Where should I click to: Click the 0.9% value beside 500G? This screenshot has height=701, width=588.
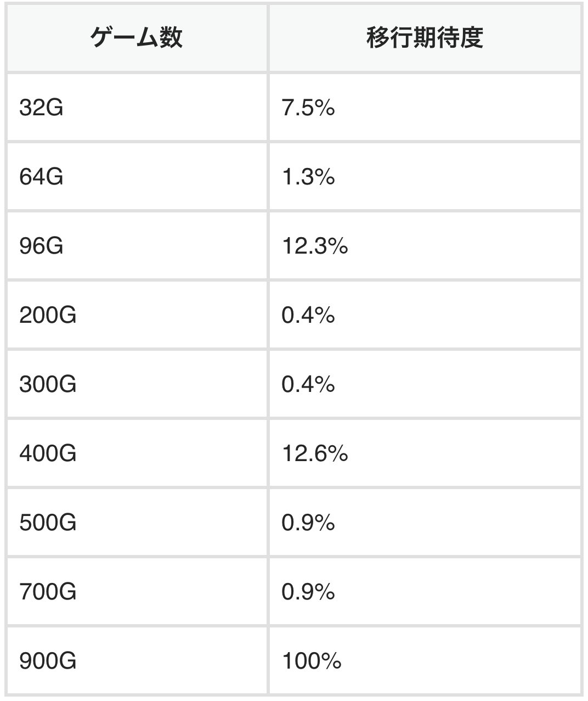pyautogui.click(x=308, y=523)
